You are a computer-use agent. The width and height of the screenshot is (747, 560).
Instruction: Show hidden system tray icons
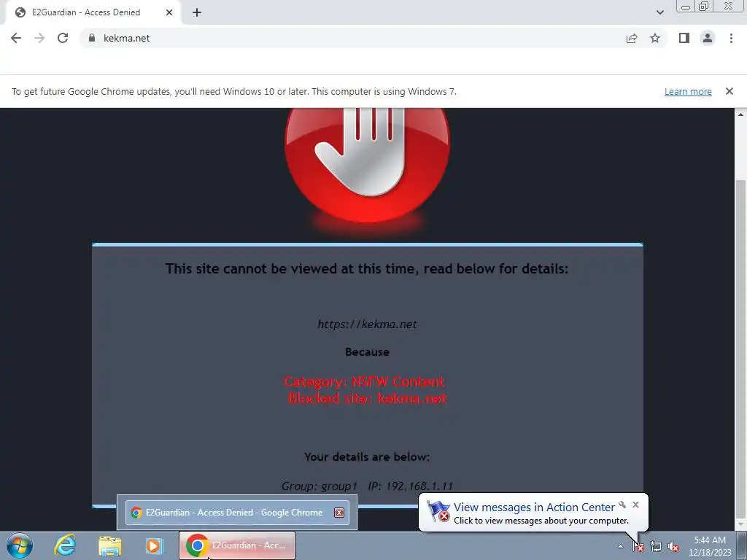click(620, 547)
